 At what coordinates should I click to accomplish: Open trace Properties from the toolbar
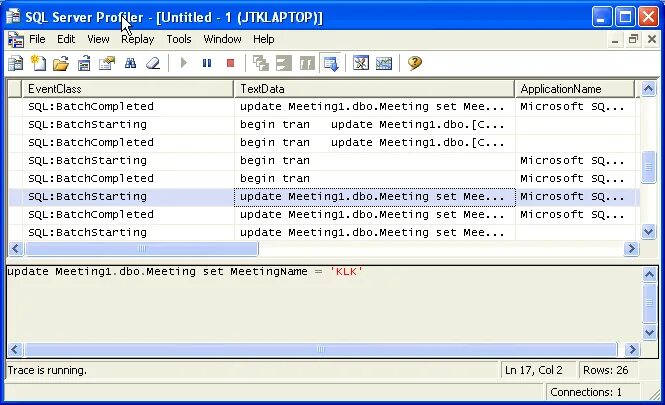click(107, 64)
